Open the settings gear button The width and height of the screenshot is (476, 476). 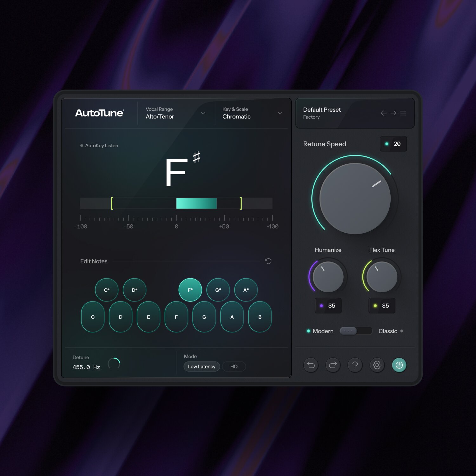tap(377, 365)
